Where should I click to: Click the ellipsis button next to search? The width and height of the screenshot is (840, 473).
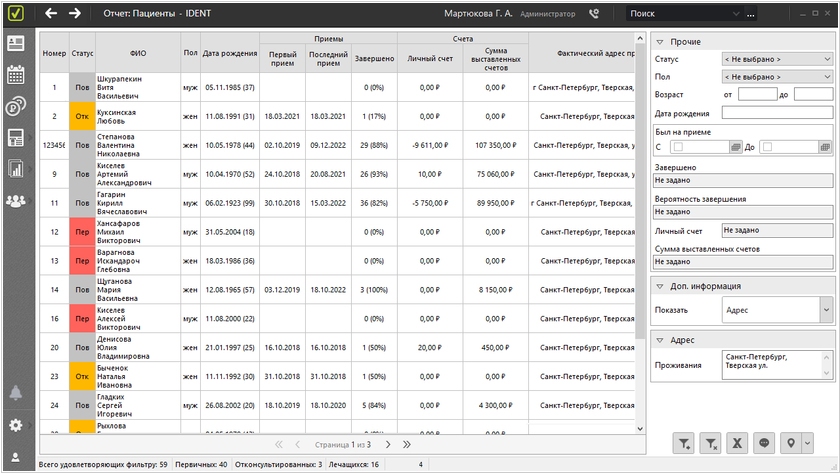point(751,14)
